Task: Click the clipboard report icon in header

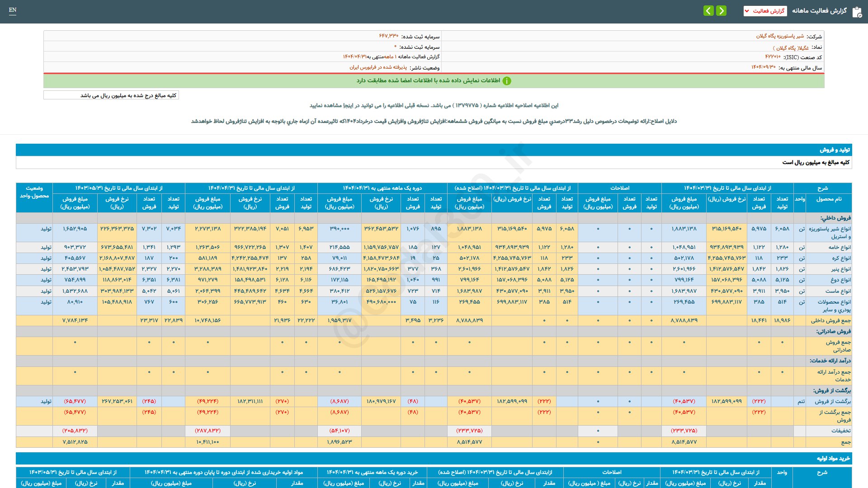Action: [x=857, y=12]
